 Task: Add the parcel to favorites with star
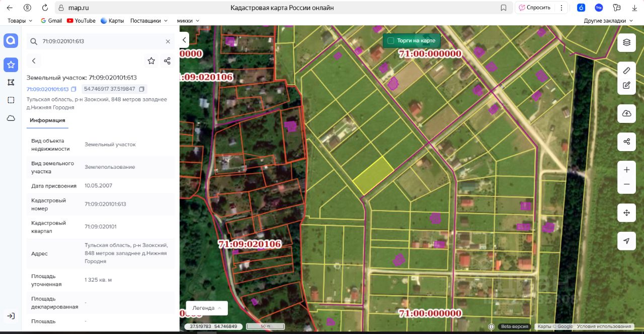click(151, 61)
